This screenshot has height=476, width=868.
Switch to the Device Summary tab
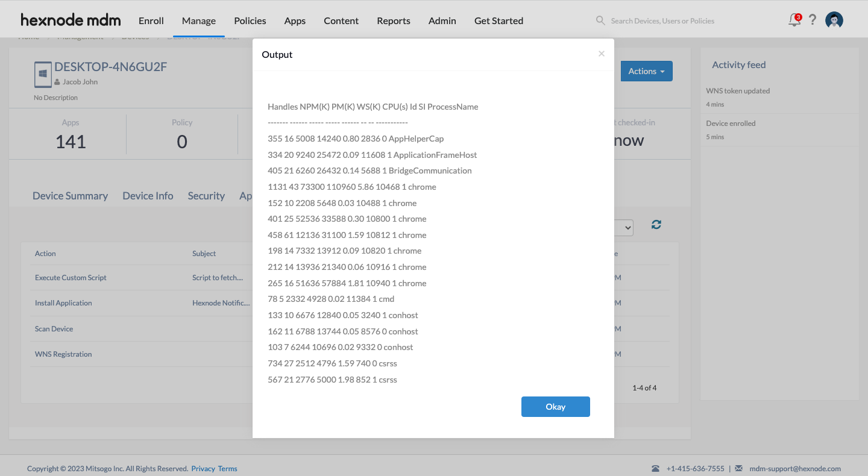[x=70, y=196]
